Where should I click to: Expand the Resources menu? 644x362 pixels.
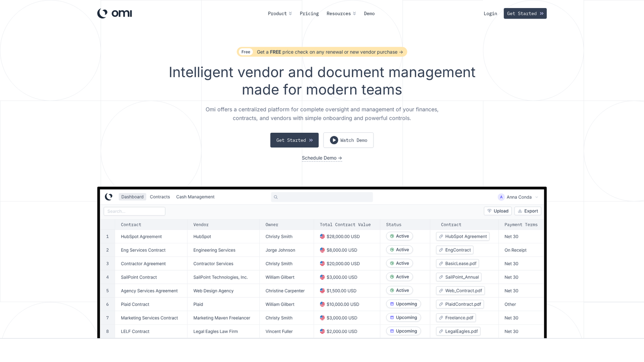341,14
